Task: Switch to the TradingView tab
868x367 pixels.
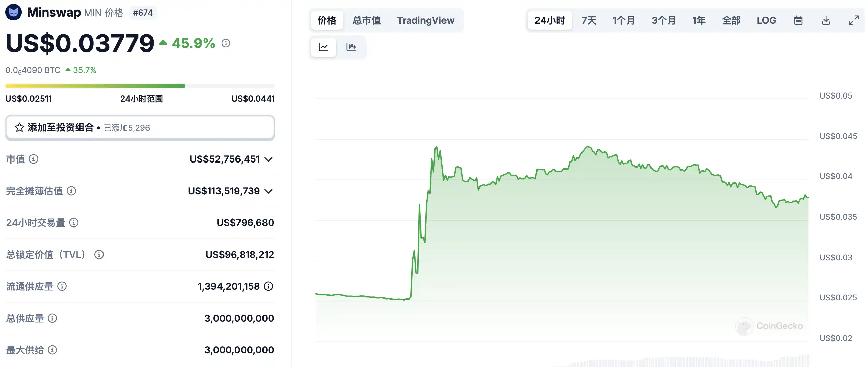Action: (x=426, y=20)
